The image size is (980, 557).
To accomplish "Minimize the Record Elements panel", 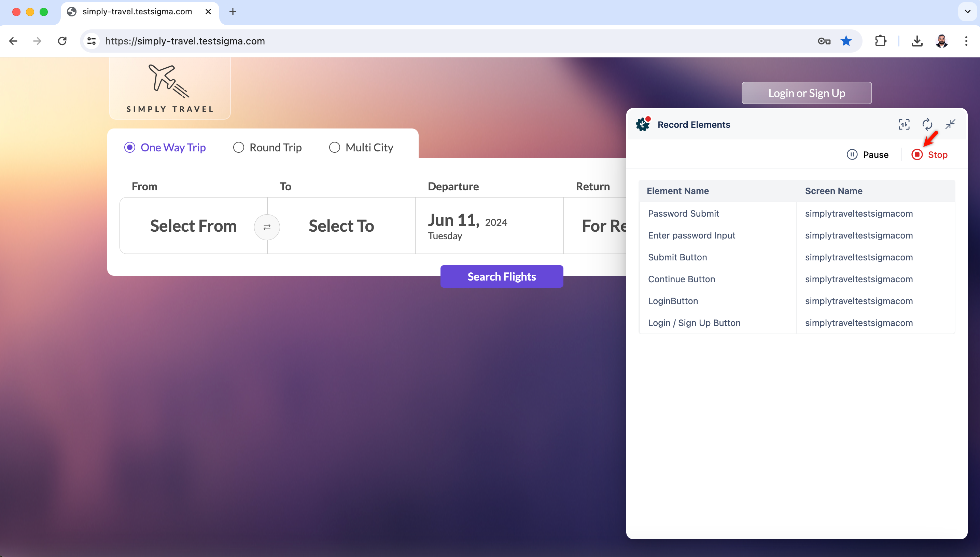I will click(x=950, y=124).
